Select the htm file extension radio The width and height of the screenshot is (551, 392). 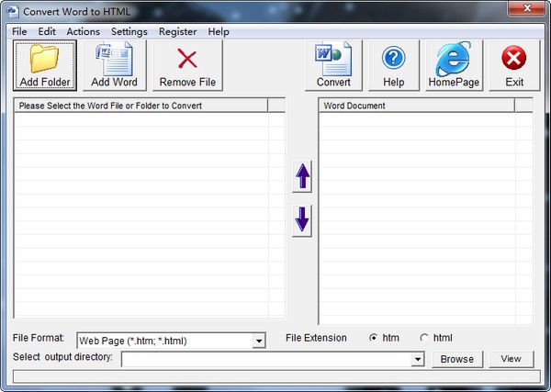point(373,338)
